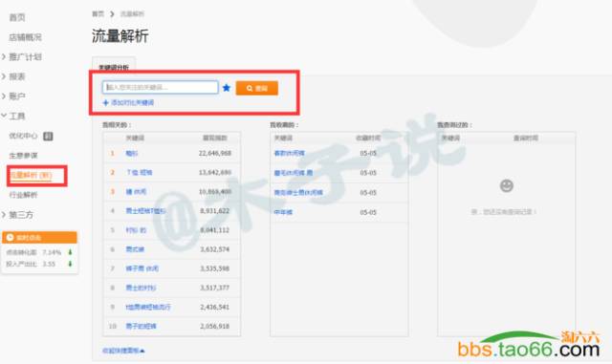Click the 点击转化率 7.14% realtime row
Screen dimensions: 612x364
(x=39, y=252)
